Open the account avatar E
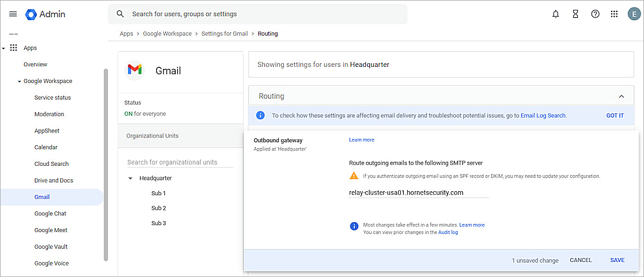The width and height of the screenshot is (644, 277). coord(634,14)
